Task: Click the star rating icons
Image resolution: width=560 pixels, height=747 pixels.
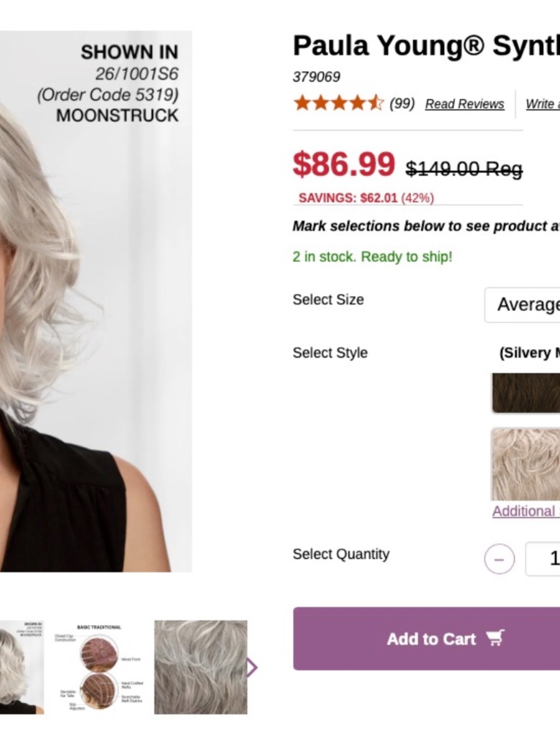Action: (x=339, y=103)
